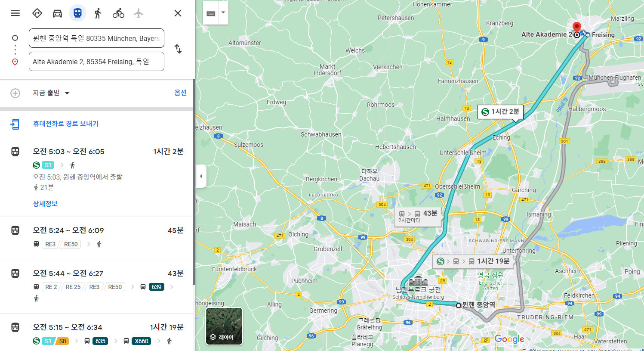644x351 pixels.
Task: Click the bus icon before the 639 badge
Action: click(x=143, y=287)
